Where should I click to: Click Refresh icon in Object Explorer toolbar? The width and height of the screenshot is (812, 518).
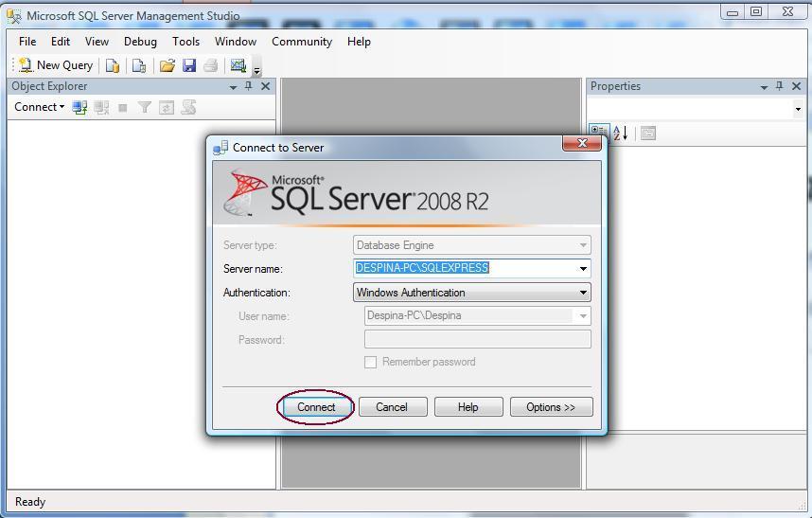[167, 107]
